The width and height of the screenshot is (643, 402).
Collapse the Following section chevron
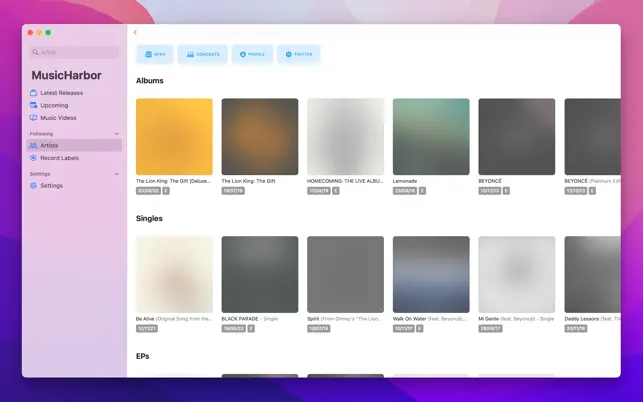pyautogui.click(x=116, y=134)
